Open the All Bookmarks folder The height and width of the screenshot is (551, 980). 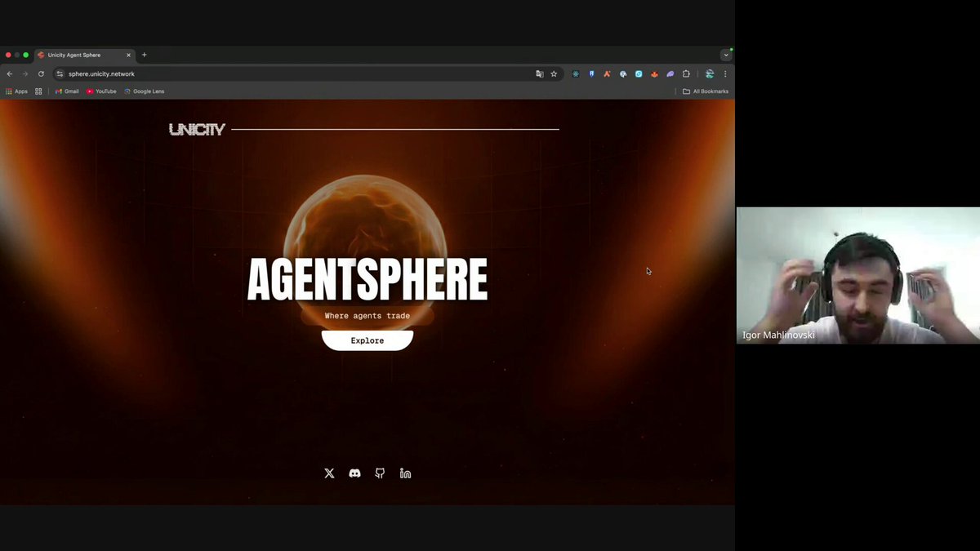[706, 91]
